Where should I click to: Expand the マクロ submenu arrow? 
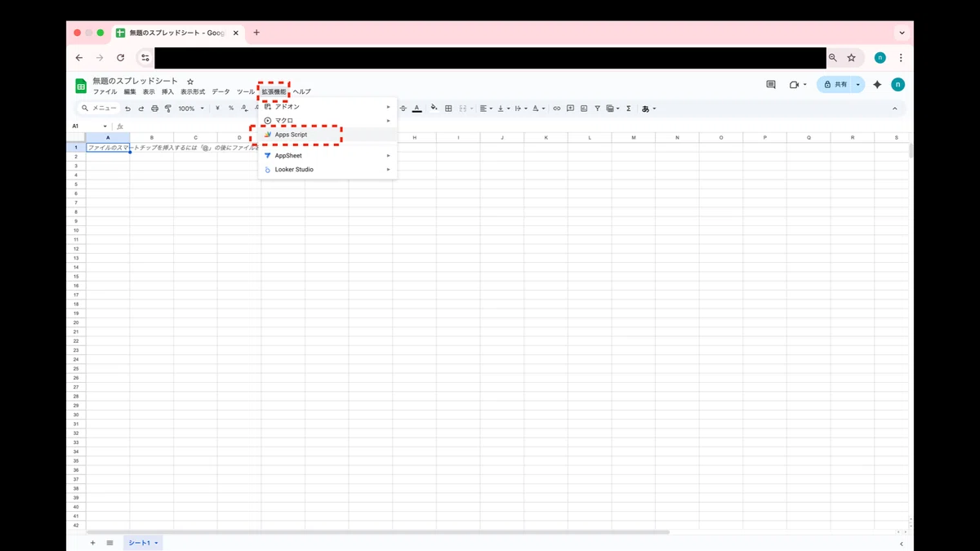389,121
